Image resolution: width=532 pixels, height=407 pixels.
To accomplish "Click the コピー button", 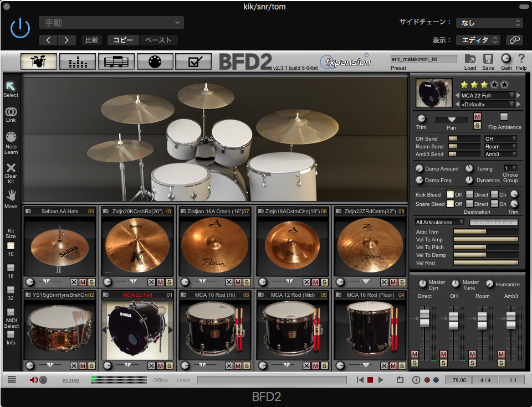I will coord(123,40).
